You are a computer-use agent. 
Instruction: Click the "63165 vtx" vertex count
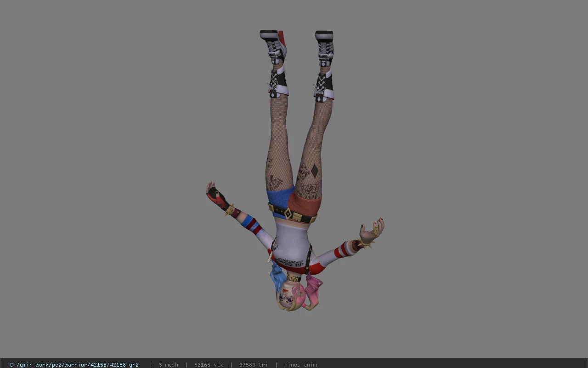tap(209, 365)
